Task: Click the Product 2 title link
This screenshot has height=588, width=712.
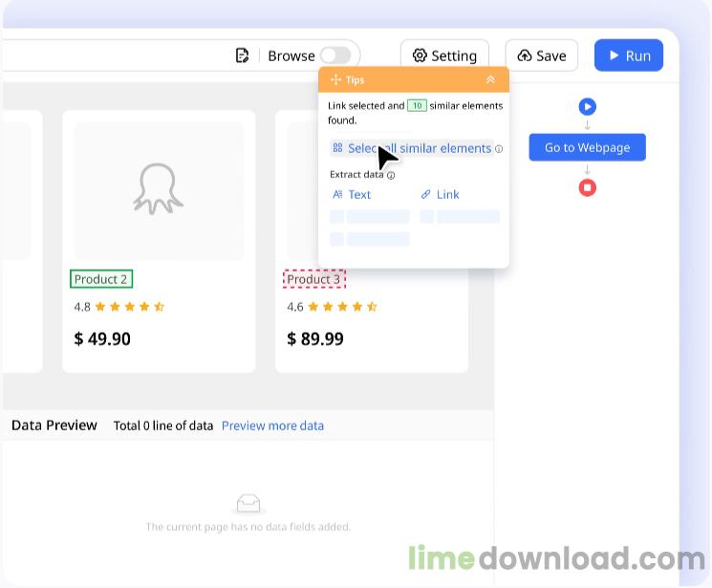Action: pyautogui.click(x=100, y=279)
